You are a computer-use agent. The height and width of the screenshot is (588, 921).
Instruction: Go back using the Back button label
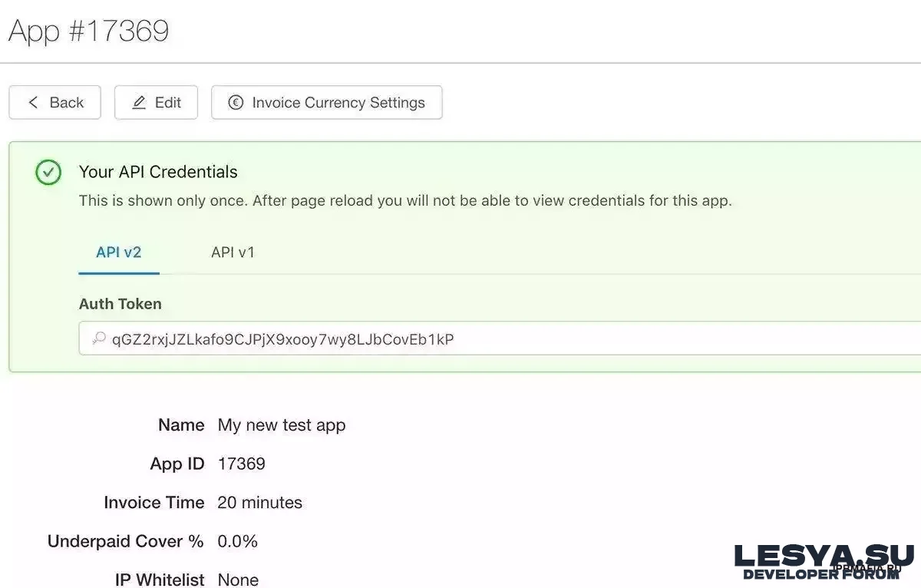[67, 103]
